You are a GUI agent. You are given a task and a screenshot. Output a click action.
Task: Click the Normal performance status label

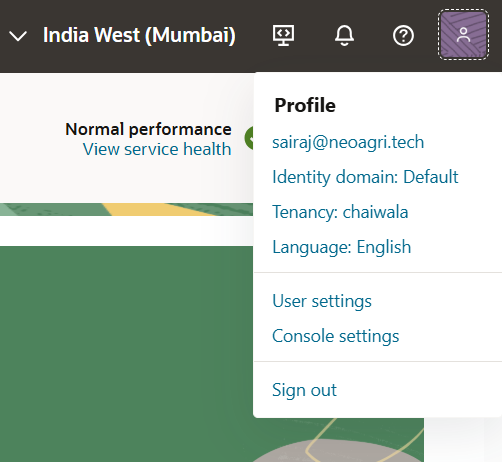point(148,129)
